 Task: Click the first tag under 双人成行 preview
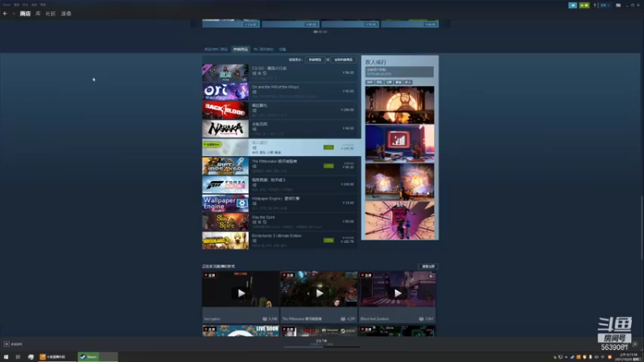pyautogui.click(x=369, y=82)
